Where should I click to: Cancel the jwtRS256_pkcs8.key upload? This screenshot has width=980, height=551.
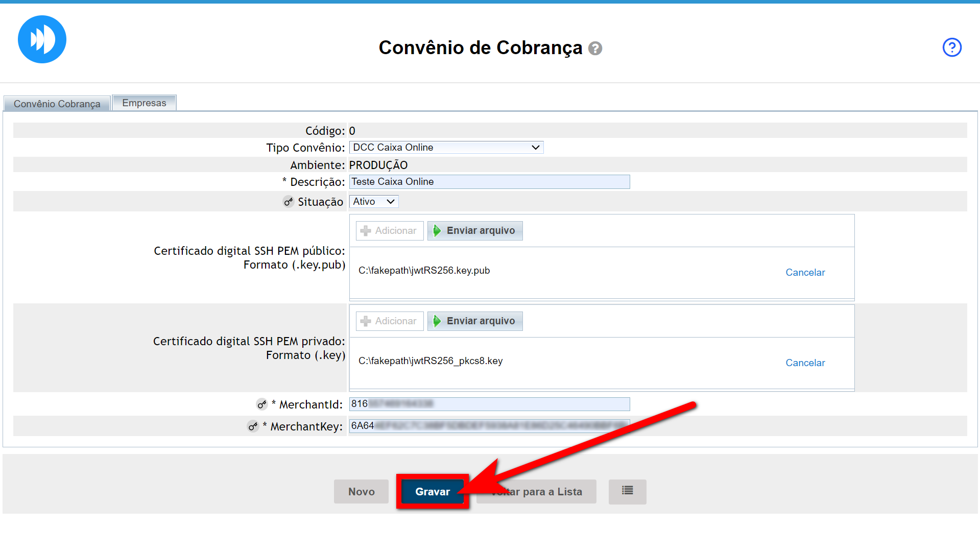tap(805, 363)
